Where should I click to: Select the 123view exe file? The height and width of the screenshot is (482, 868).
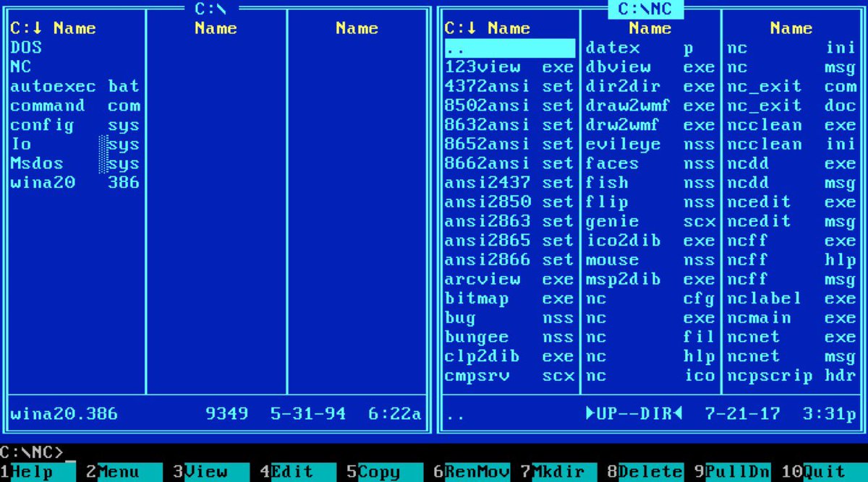(509, 67)
